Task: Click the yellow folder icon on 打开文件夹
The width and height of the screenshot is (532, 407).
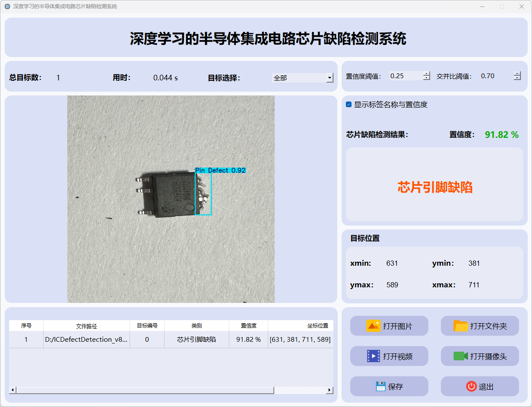Action: pos(461,326)
